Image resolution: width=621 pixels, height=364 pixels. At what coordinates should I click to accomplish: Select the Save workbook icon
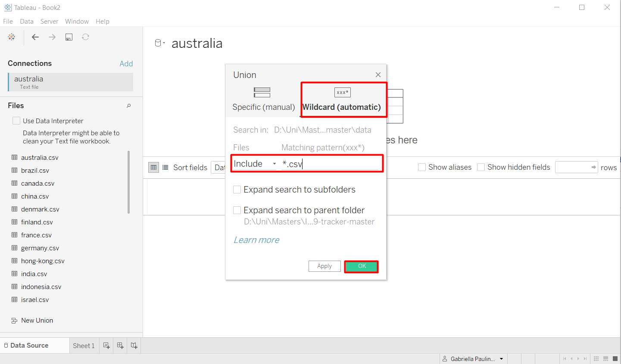coord(69,37)
